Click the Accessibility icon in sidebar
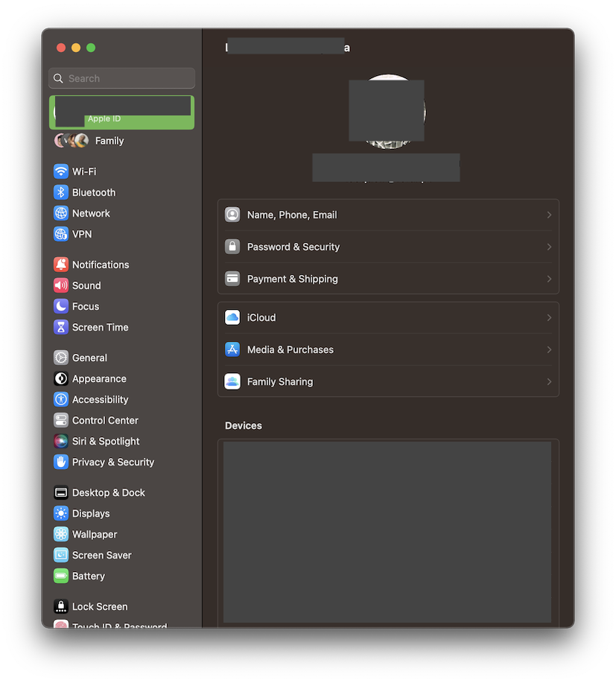This screenshot has height=683, width=616. click(61, 399)
